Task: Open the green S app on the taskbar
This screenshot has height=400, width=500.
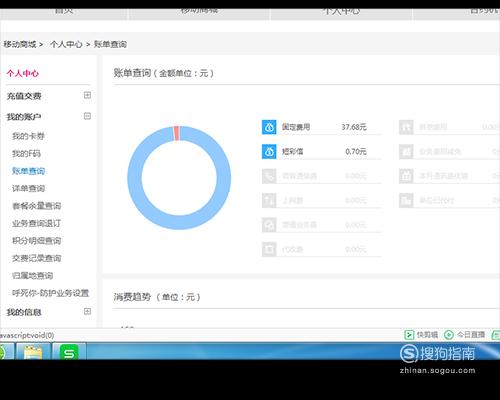Action: 69,352
